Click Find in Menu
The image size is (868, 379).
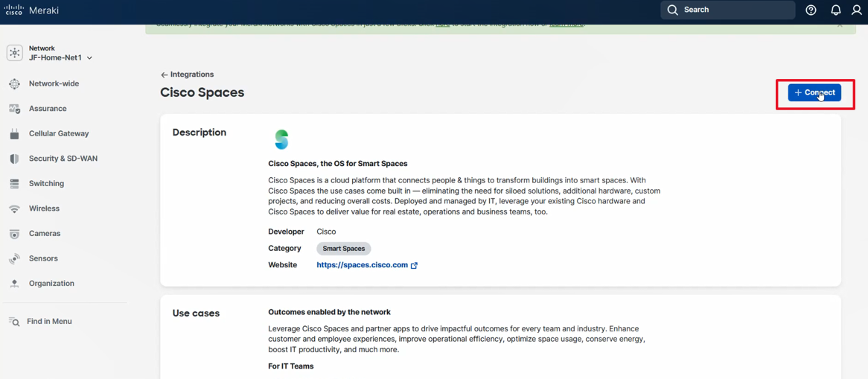(48, 322)
